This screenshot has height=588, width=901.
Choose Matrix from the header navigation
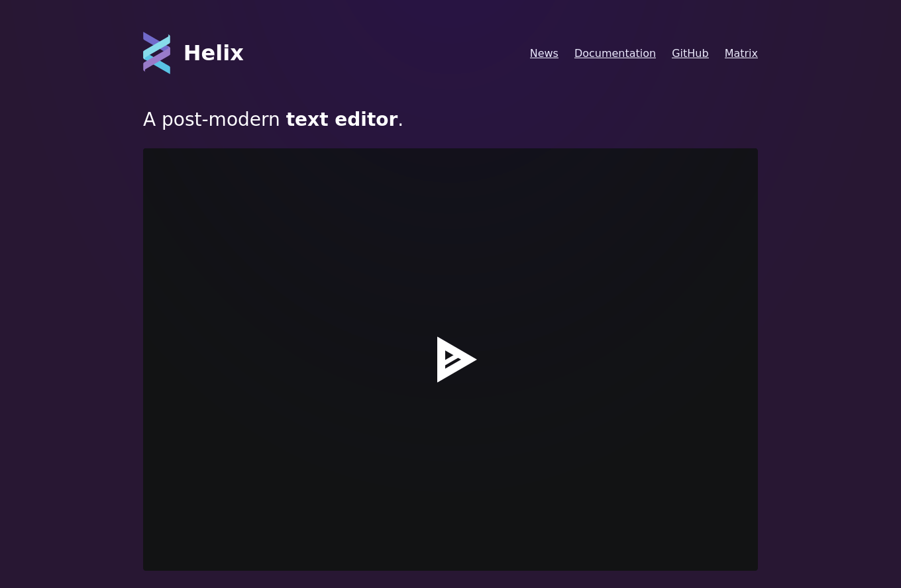[x=741, y=53]
